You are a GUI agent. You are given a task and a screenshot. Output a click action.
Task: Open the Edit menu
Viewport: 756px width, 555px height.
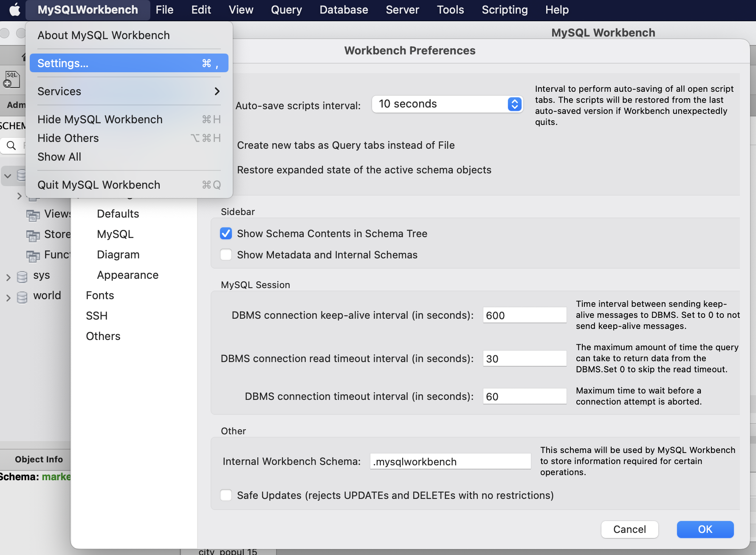pyautogui.click(x=201, y=10)
